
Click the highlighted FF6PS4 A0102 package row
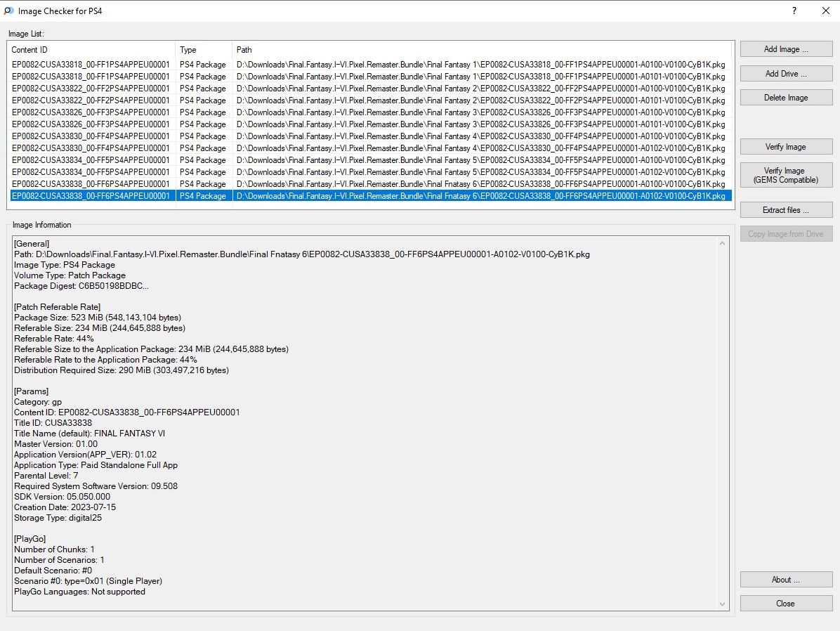pos(371,195)
